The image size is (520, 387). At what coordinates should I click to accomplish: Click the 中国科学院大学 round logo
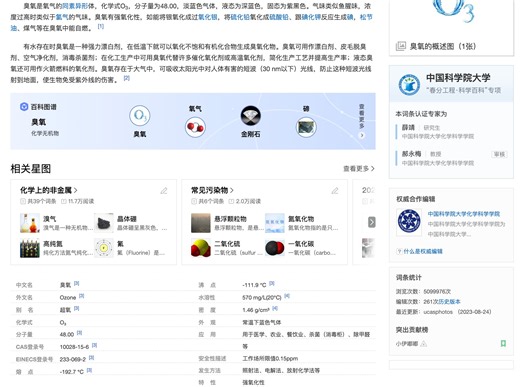(409, 85)
